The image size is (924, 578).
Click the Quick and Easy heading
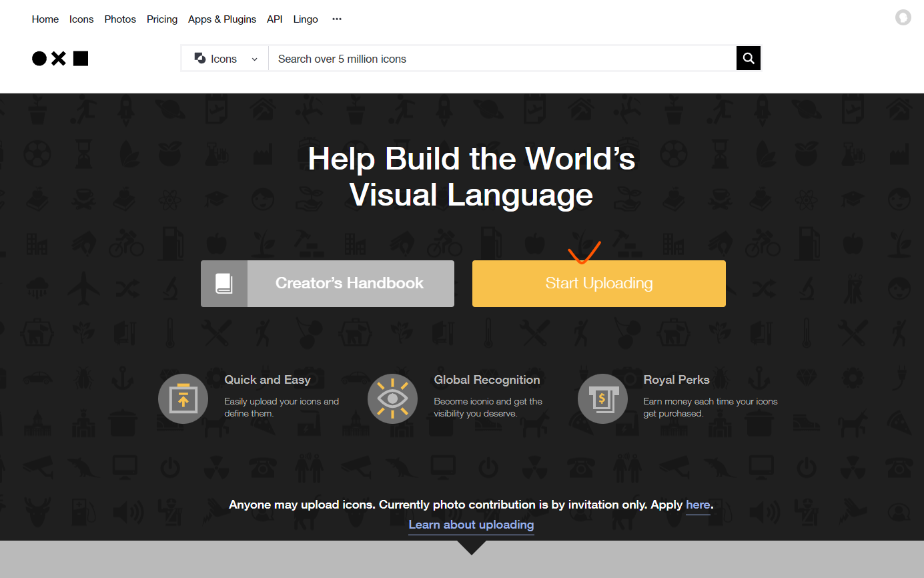[268, 380]
